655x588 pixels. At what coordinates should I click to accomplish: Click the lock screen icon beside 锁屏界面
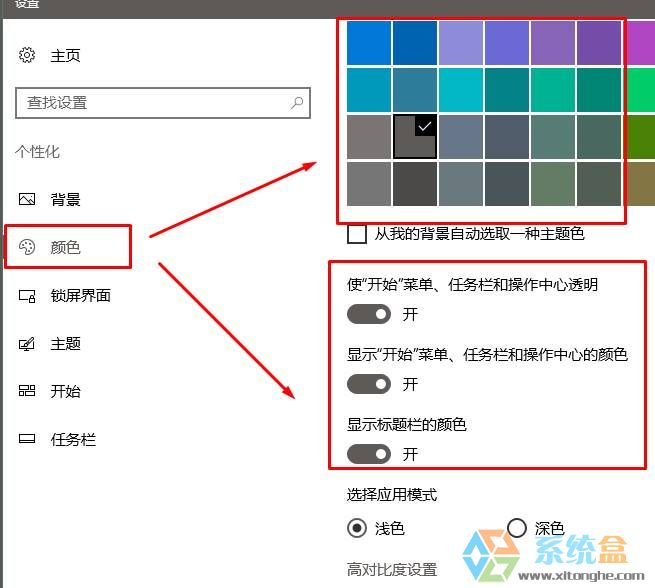(x=27, y=296)
